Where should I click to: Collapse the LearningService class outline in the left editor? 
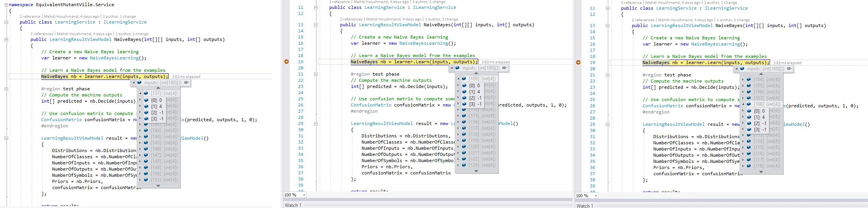tap(6, 22)
